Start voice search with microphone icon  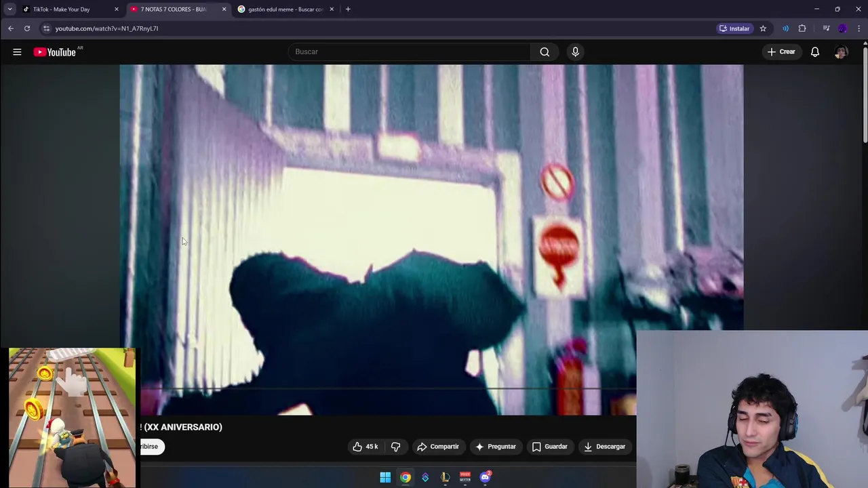point(575,52)
